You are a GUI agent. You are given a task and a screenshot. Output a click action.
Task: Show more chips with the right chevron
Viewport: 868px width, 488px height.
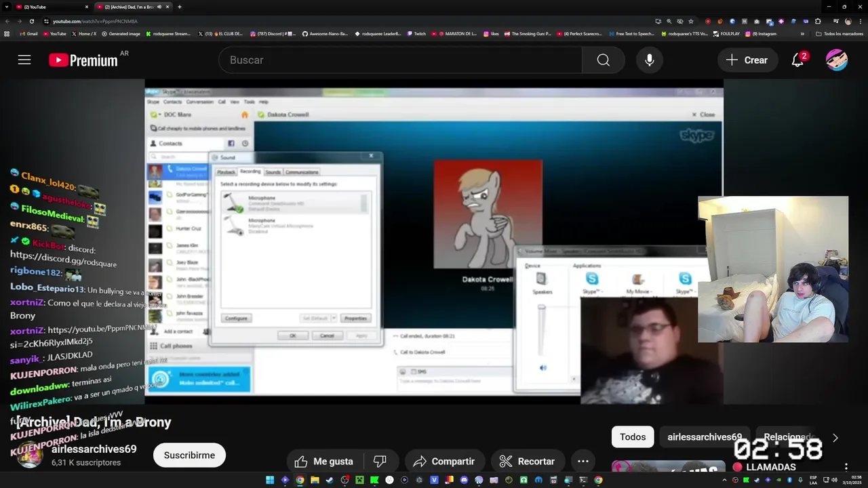pos(835,438)
